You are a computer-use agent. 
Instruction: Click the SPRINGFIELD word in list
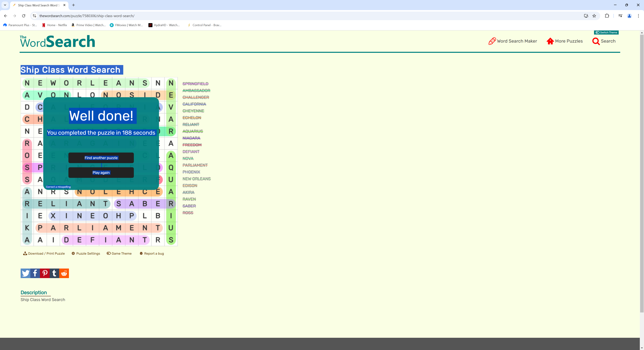[x=195, y=84]
